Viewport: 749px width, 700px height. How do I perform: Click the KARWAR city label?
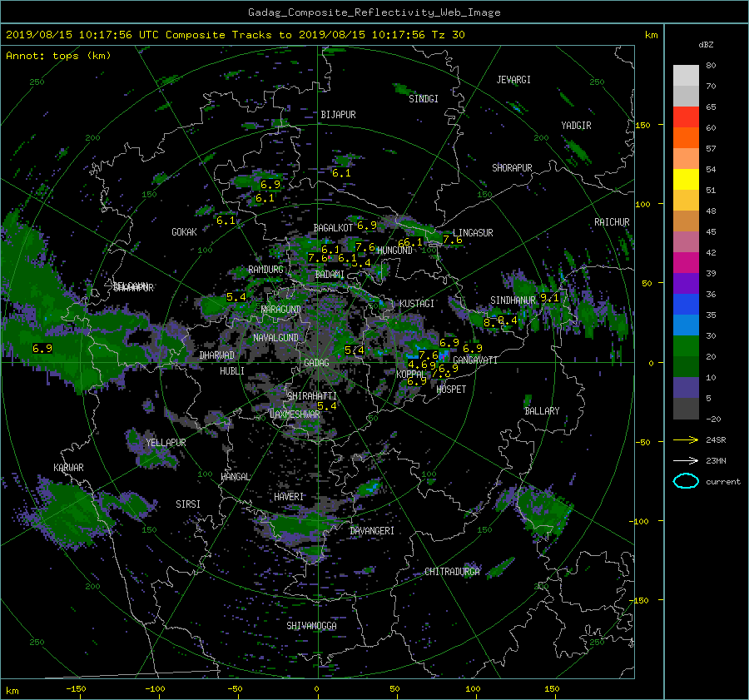68,468
